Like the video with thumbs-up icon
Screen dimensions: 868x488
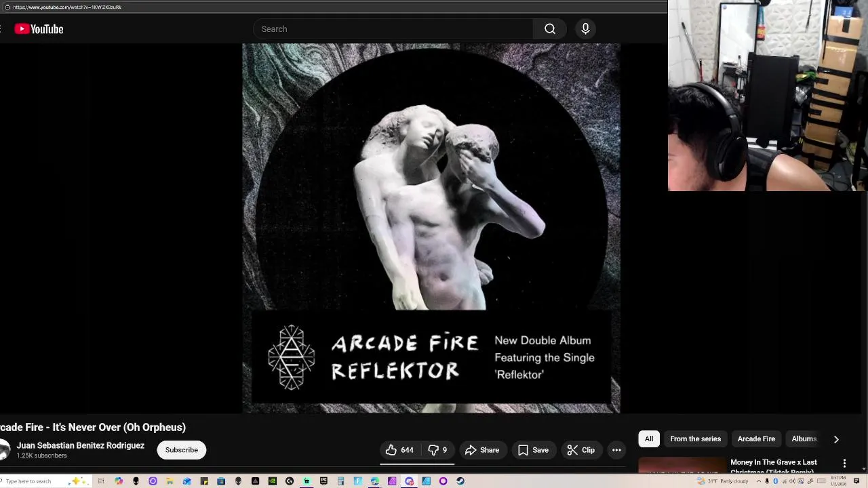click(x=399, y=450)
